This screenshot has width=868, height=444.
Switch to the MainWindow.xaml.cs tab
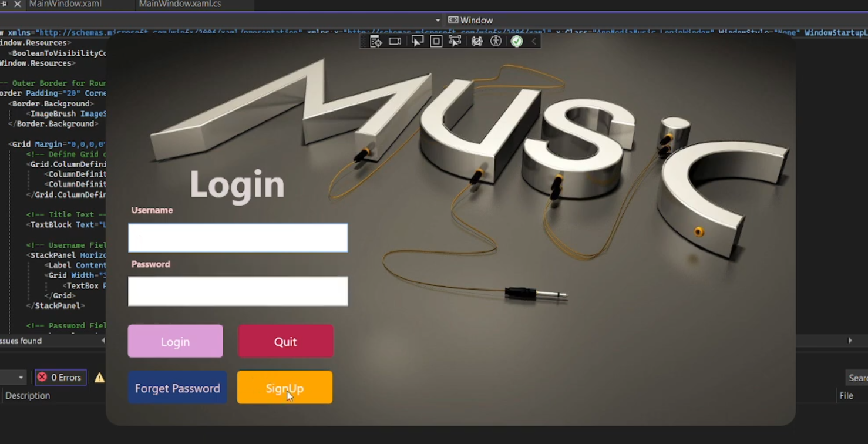tap(180, 4)
